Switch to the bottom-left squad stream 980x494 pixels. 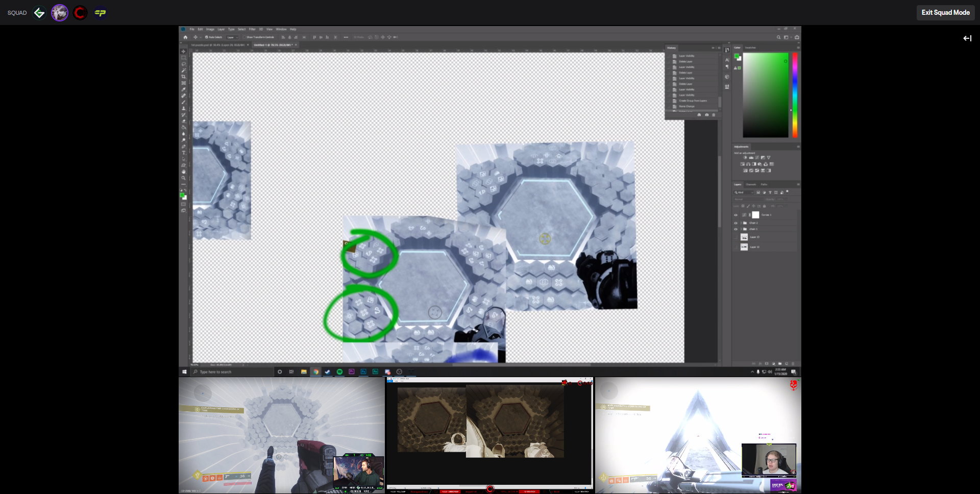[x=282, y=435]
